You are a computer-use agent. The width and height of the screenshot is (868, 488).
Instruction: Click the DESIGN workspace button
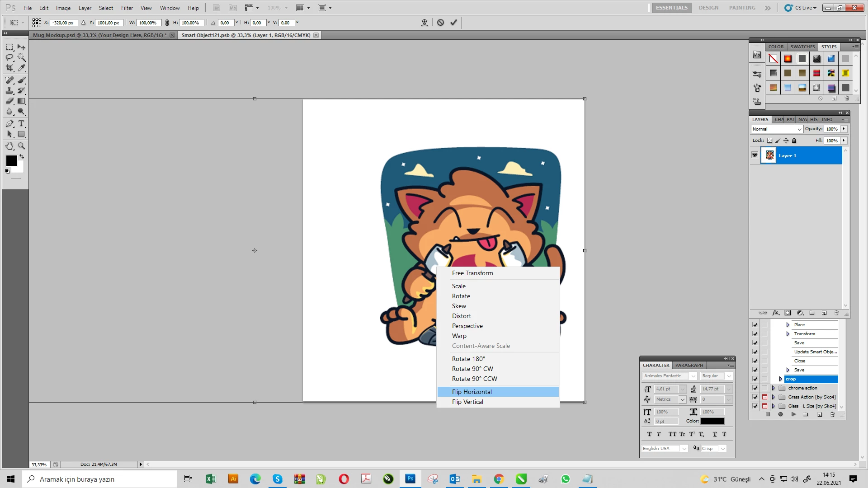(x=708, y=8)
